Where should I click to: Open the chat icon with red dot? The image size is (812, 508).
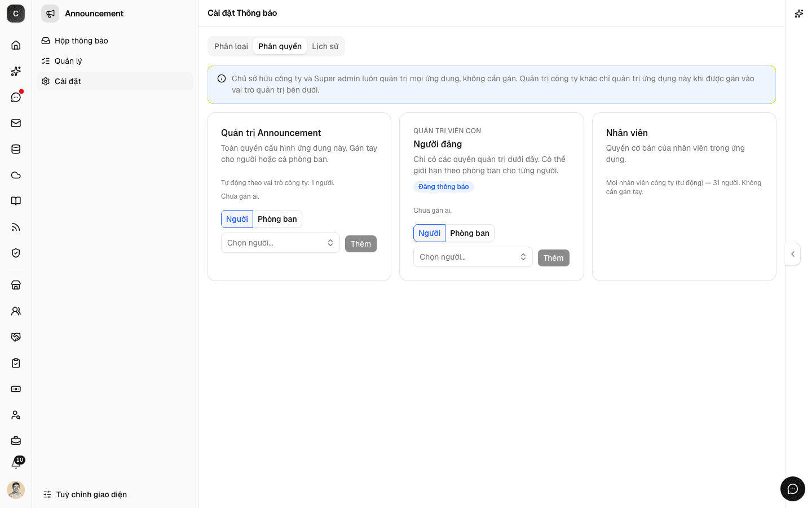point(16,97)
